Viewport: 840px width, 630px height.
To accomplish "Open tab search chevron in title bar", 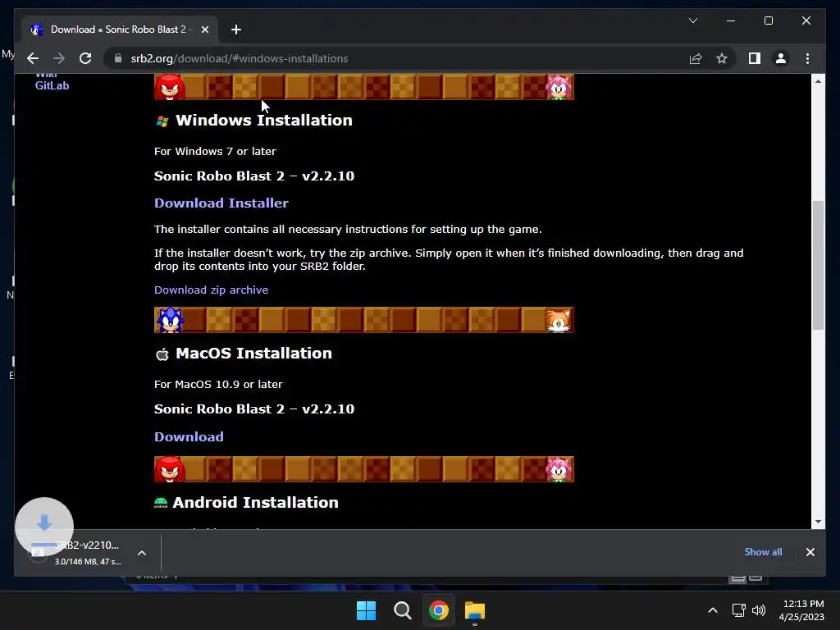I will (692, 21).
